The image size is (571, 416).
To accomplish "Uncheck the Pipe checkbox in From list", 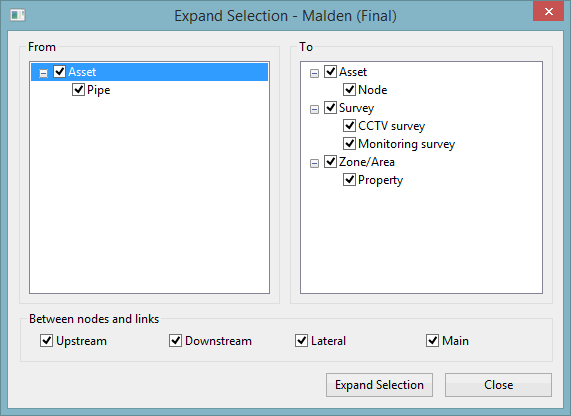I will click(x=78, y=90).
